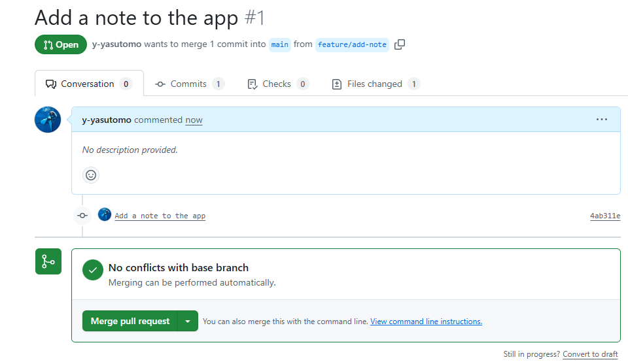
Task: Click Convert to draft link
Action: click(590, 354)
